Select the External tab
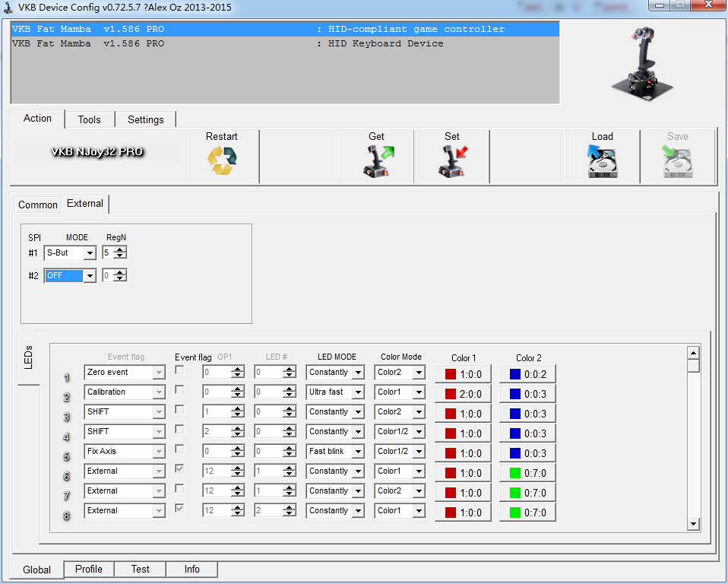728x584 pixels. [x=85, y=204]
